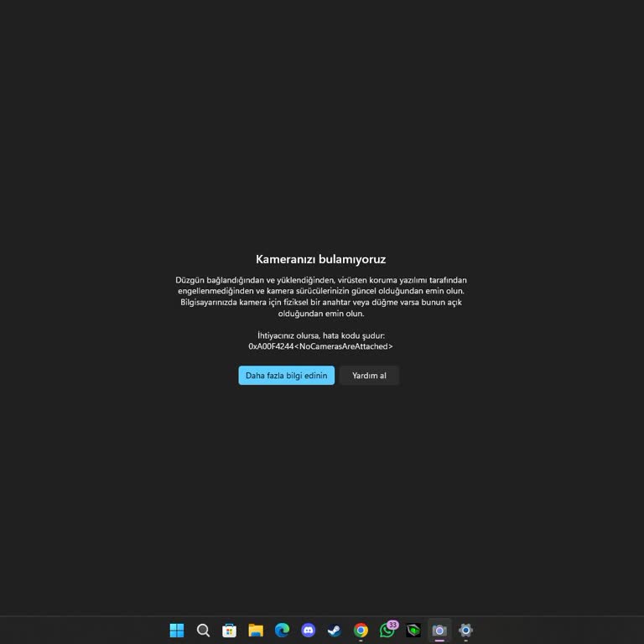This screenshot has height=644, width=644.
Task: Click the "İhtiyacınız olursa, hata kodu şudur:" line
Action: 321,335
